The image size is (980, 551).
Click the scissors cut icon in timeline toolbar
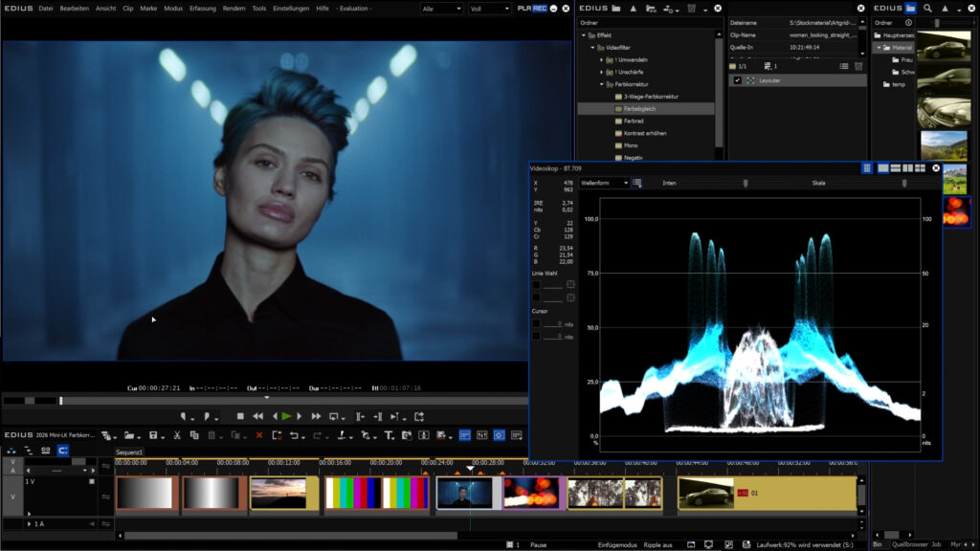click(177, 435)
